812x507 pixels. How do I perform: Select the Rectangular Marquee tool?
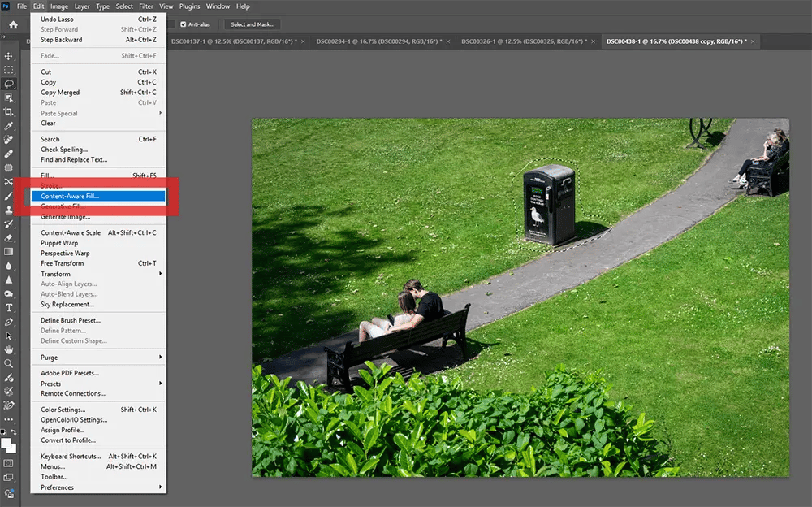tap(9, 70)
